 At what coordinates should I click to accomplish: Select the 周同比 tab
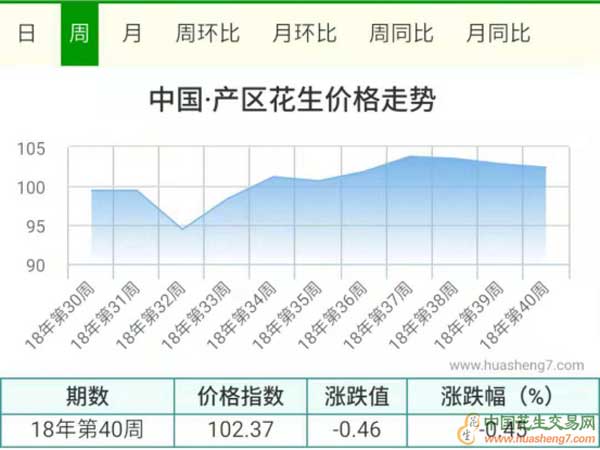[401, 33]
